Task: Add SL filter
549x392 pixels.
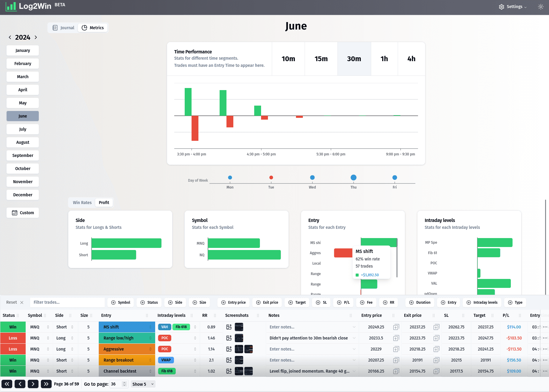Action: coord(321,303)
